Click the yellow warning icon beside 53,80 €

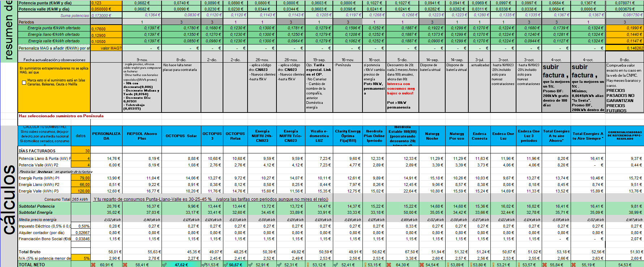(x=471, y=264)
